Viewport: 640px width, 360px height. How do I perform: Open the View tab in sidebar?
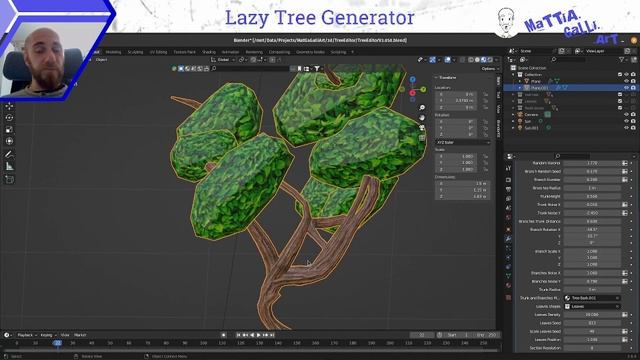point(499,109)
